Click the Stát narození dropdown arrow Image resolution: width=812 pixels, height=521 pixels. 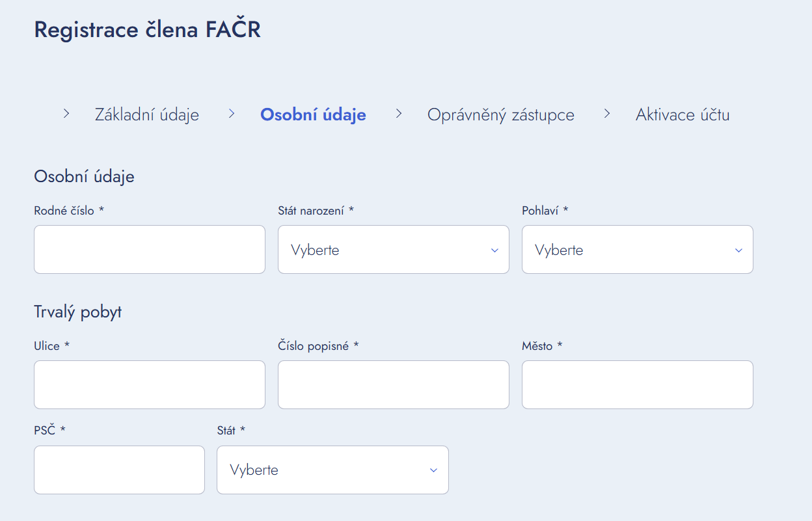(494, 250)
